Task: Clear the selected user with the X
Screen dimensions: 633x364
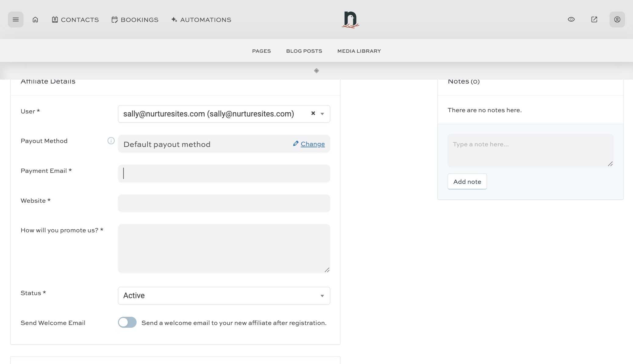Action: [x=313, y=113]
